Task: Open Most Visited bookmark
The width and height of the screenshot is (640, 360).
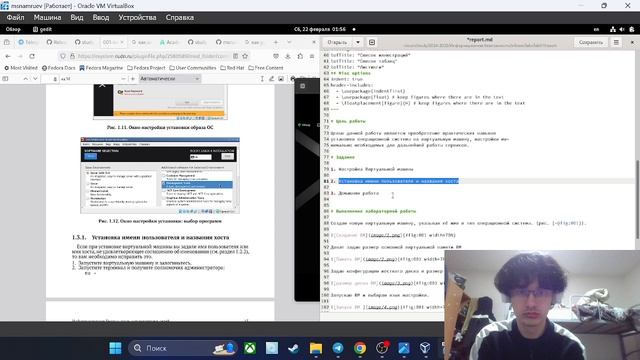Action: pyautogui.click(x=21, y=68)
